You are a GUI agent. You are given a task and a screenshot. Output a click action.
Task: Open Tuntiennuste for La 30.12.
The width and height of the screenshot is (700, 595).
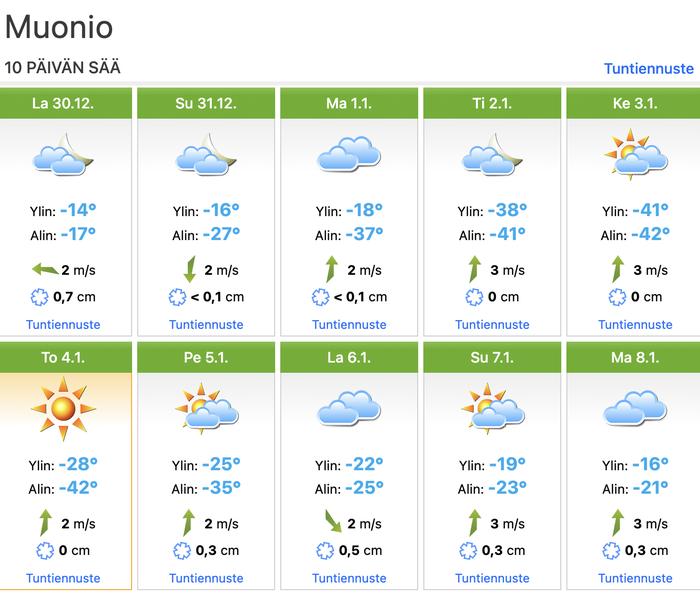(63, 325)
